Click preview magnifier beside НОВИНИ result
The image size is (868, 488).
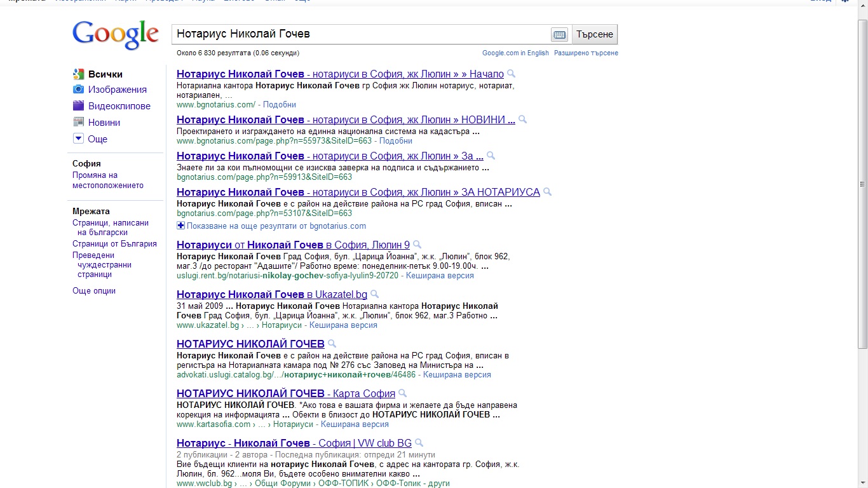(x=522, y=119)
